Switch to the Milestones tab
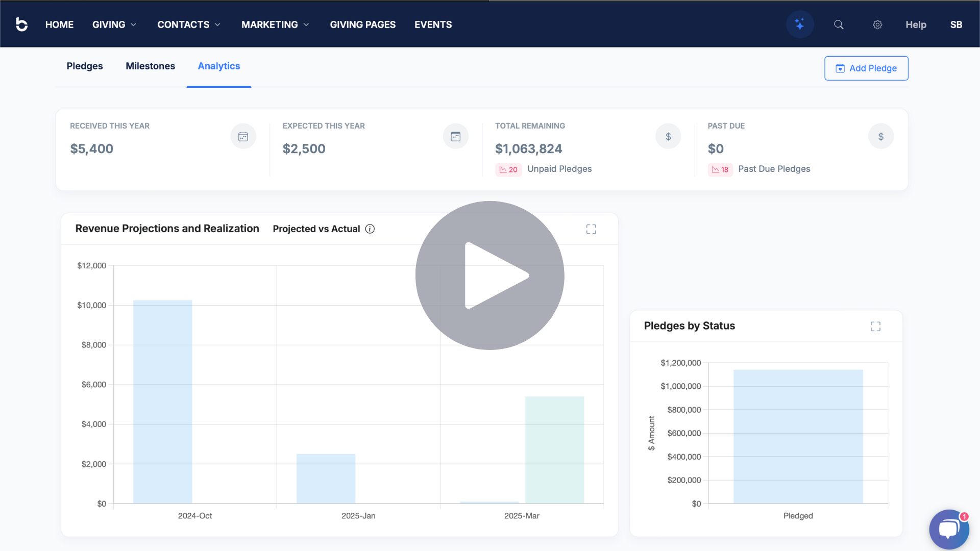Image resolution: width=980 pixels, height=551 pixels. 150,66
